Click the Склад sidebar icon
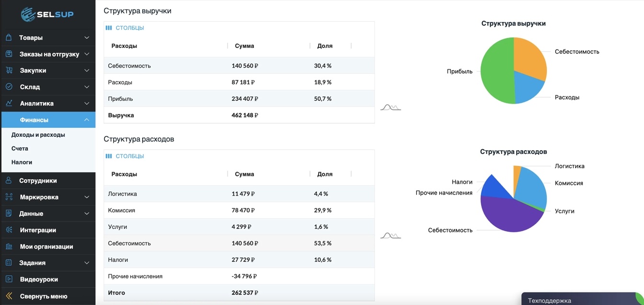The width and height of the screenshot is (644, 305). click(9, 87)
